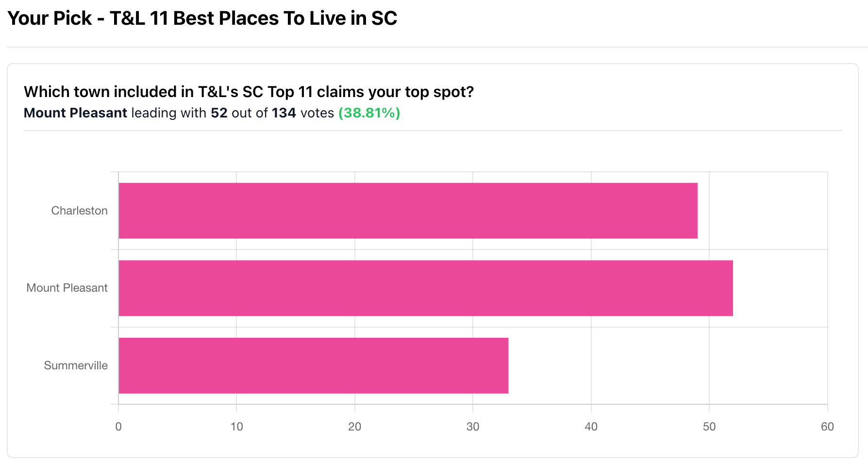
Task: Click the bold Mount Pleasant leader name
Action: (75, 113)
